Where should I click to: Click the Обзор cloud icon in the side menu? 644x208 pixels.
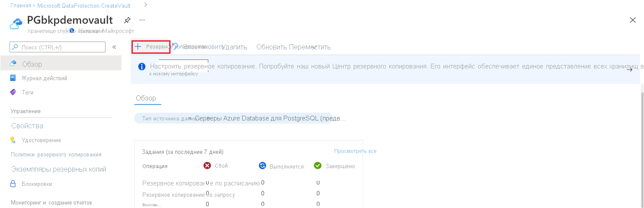pos(13,64)
